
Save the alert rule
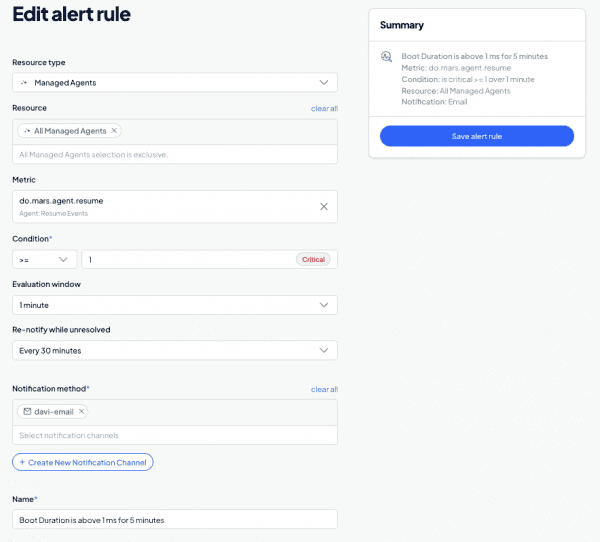pyautogui.click(x=477, y=136)
